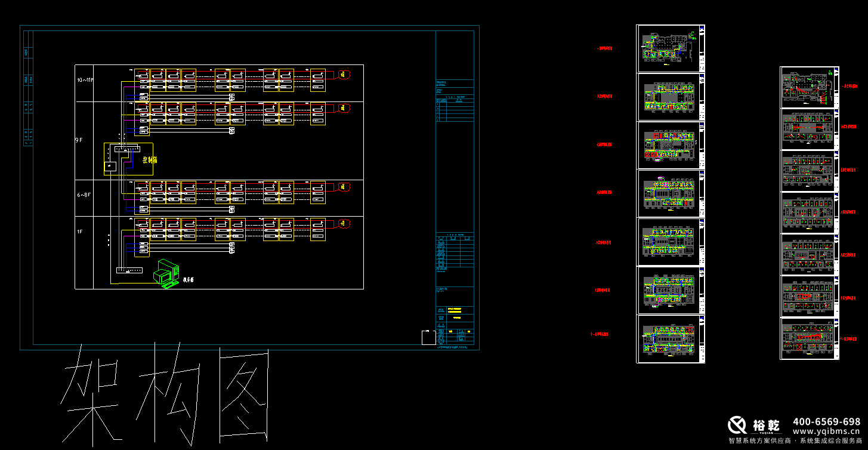Select the network switch beside the server
868x450 pixels.
tap(129, 270)
